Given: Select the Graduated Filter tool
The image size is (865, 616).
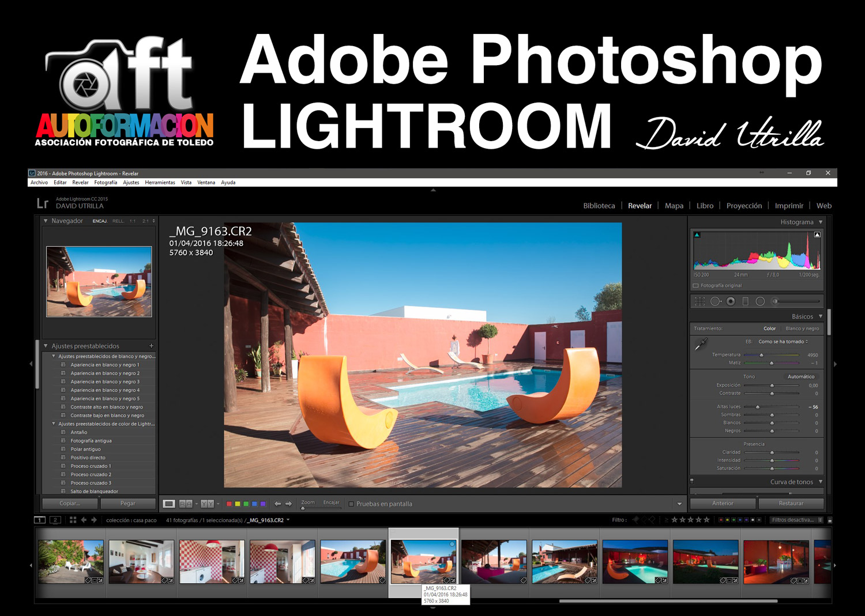Looking at the screenshot, I should click(x=745, y=301).
